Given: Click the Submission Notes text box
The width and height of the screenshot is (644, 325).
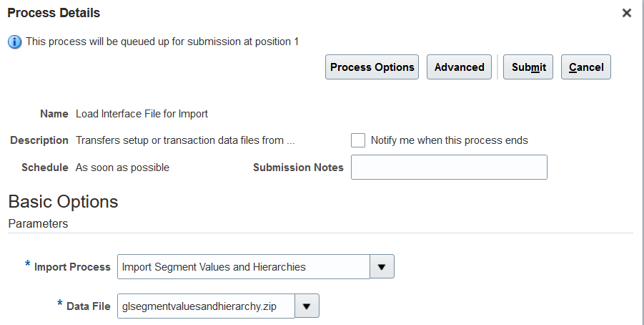Looking at the screenshot, I should (x=449, y=167).
